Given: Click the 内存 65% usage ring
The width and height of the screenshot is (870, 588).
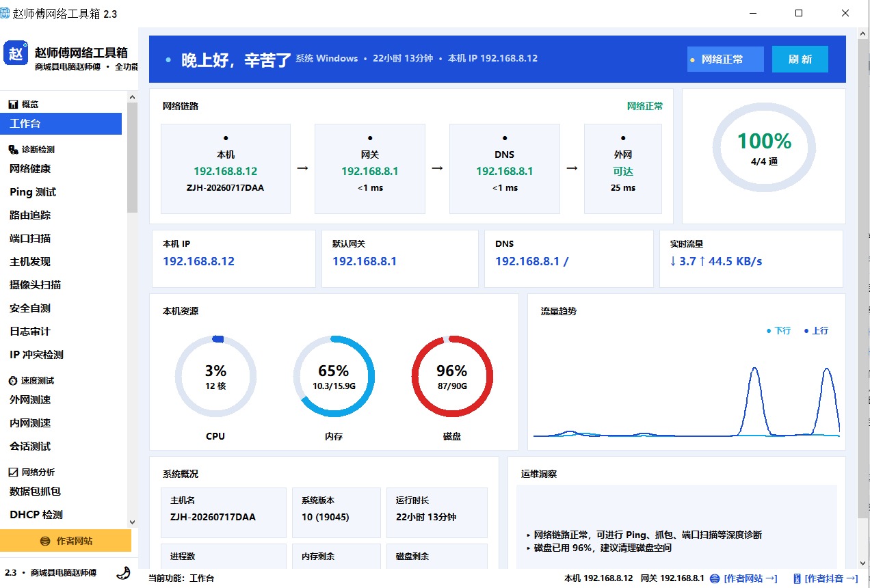Looking at the screenshot, I should click(334, 376).
